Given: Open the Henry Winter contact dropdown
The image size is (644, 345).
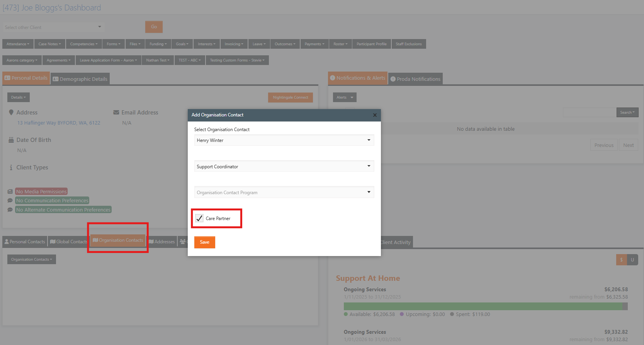Looking at the screenshot, I should [x=284, y=140].
